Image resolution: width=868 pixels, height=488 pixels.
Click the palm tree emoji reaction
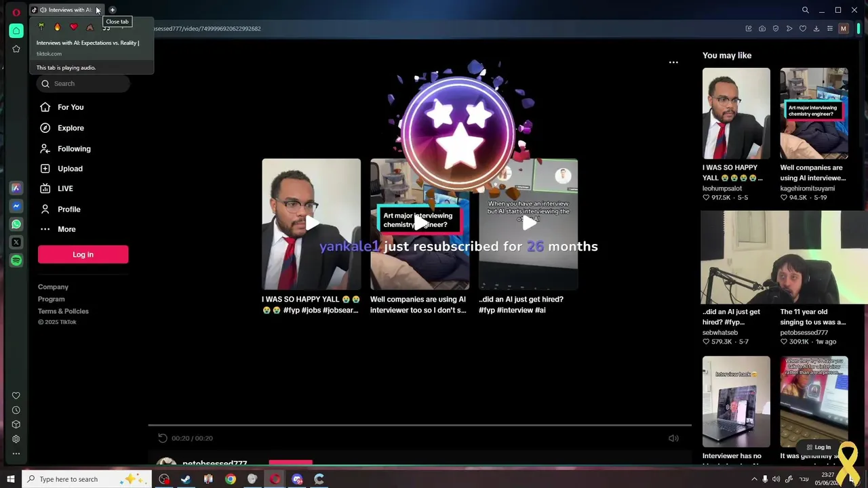click(41, 27)
